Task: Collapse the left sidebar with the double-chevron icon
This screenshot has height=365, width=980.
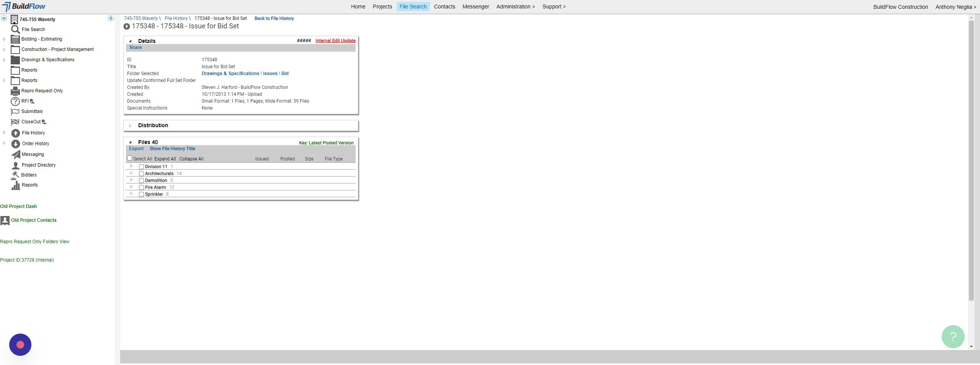Action: tap(4, 18)
